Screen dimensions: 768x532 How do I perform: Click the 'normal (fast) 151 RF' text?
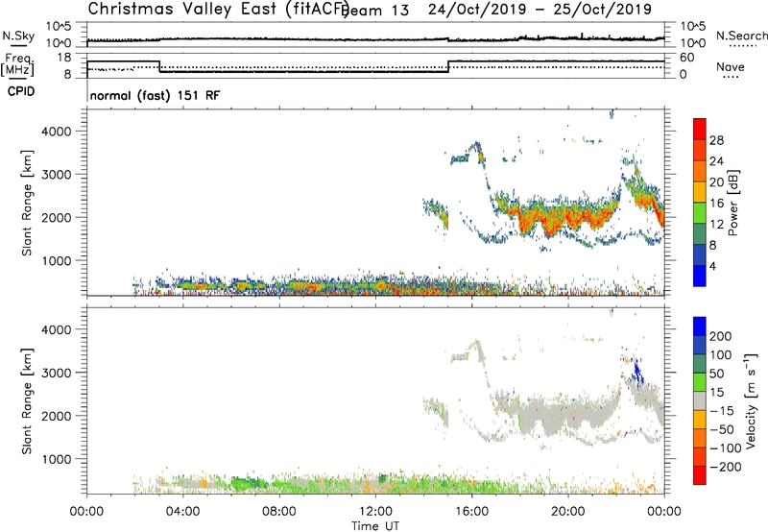pos(156,95)
